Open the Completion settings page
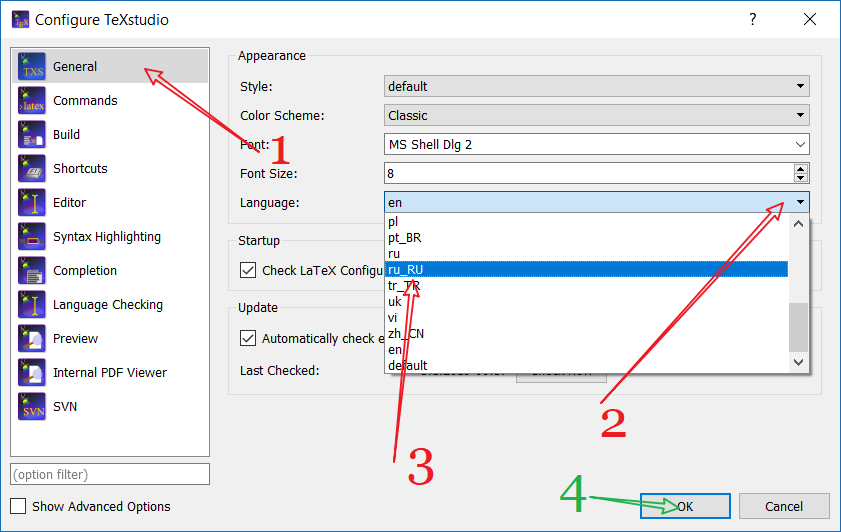Viewport: 841px width, 532px height. (110, 270)
